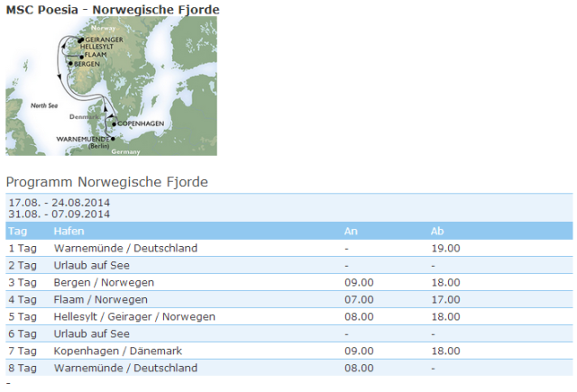Select the date range '31.08. - 07.09.2014'

click(x=59, y=214)
